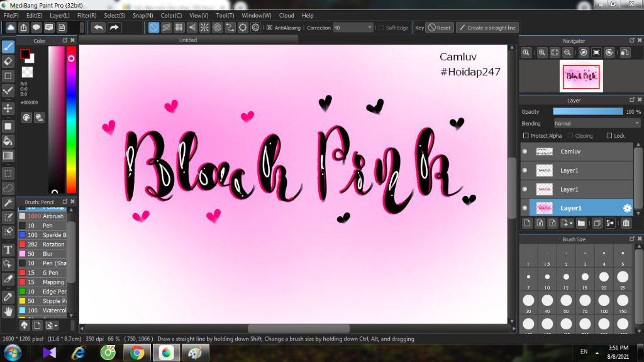Image resolution: width=644 pixels, height=362 pixels.
Task: Click the cloud save icon in toolbar
Action: (x=11, y=28)
